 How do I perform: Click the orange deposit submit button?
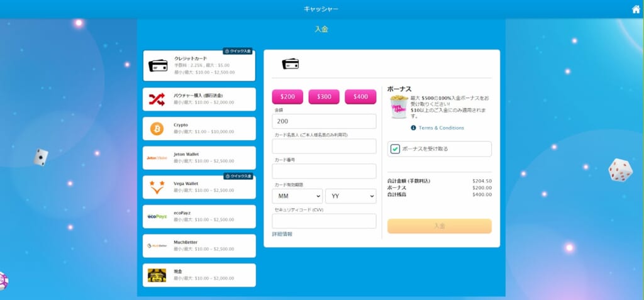pos(440,226)
